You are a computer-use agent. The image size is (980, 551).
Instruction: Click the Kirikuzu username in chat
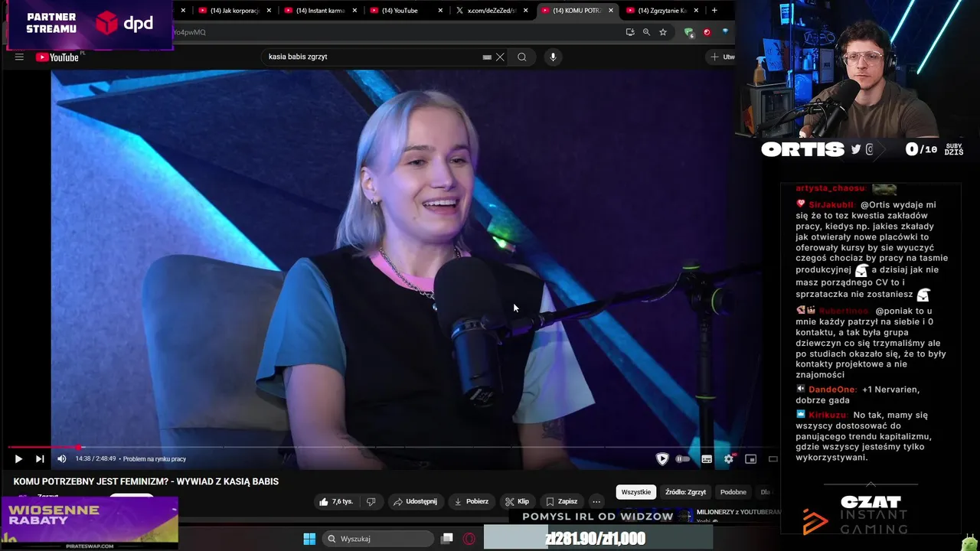pos(826,416)
